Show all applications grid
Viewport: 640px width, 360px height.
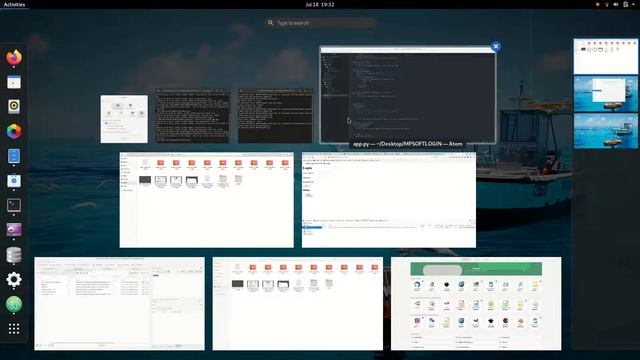click(x=14, y=329)
